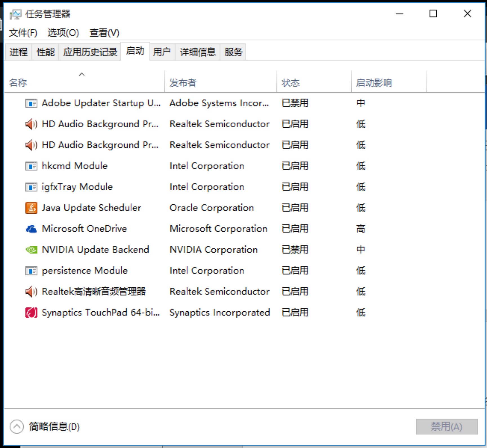487x448 pixels.
Task: Click the Adobe Systems Incor... publisher cell
Action: click(219, 103)
